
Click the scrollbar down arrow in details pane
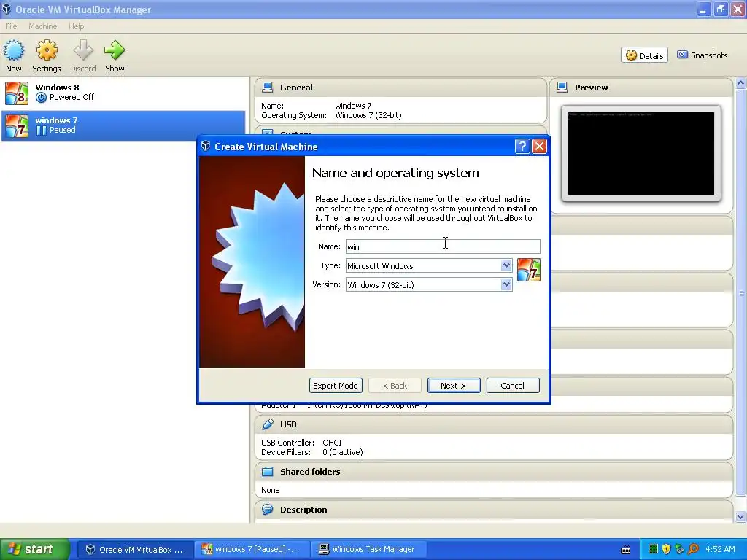pyautogui.click(x=741, y=516)
